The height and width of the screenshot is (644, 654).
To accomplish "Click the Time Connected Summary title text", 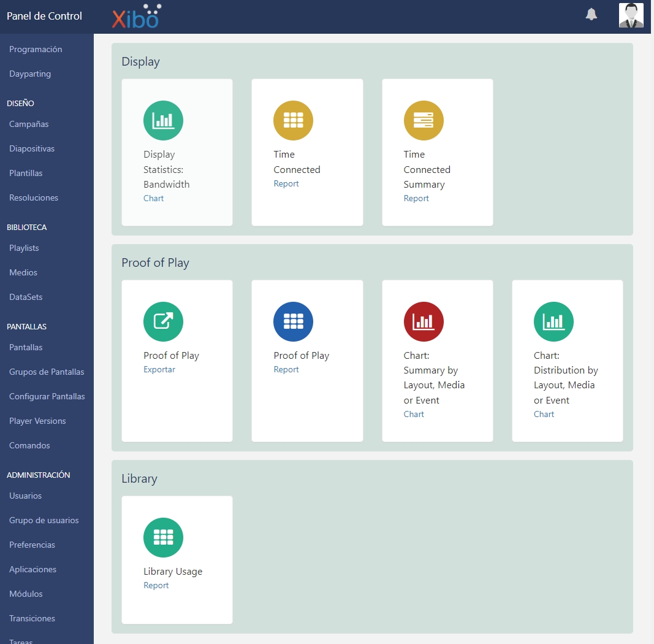I will tap(427, 169).
